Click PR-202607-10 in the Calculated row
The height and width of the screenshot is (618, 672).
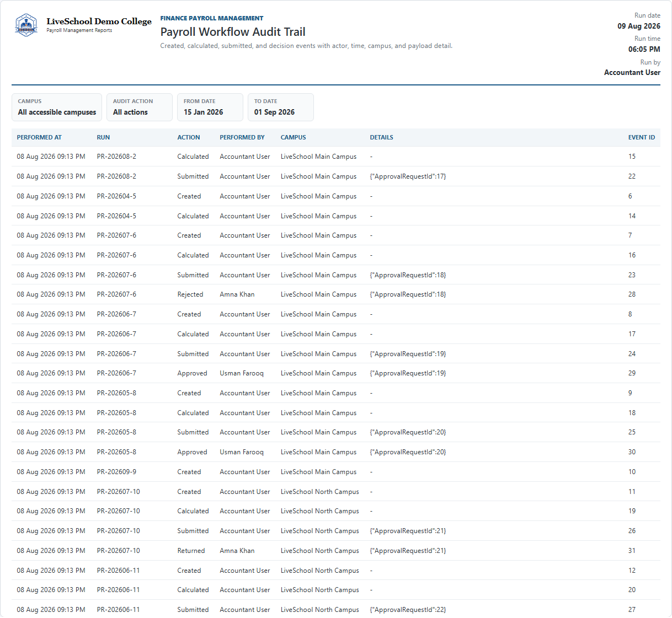(119, 511)
